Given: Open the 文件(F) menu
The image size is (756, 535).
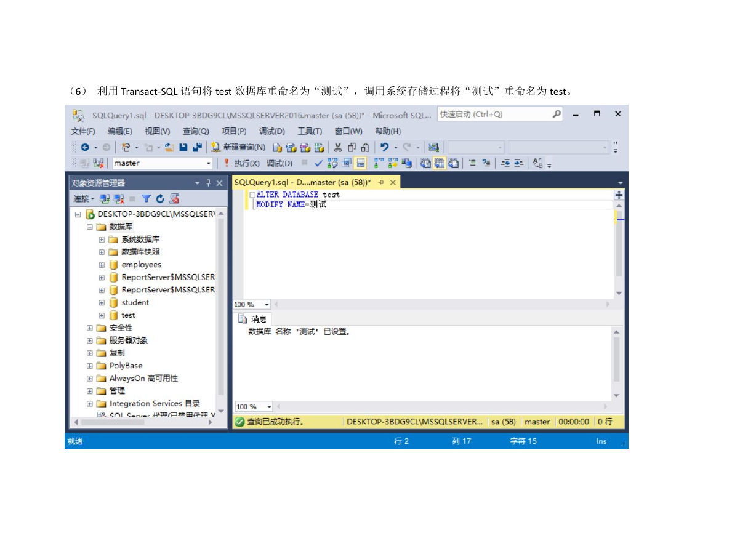Looking at the screenshot, I should tap(82, 131).
